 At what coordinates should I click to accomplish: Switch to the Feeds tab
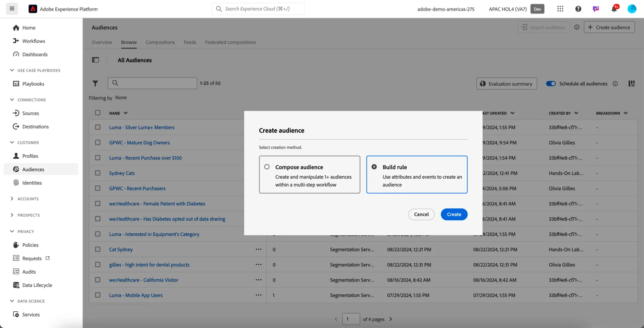pyautogui.click(x=190, y=42)
